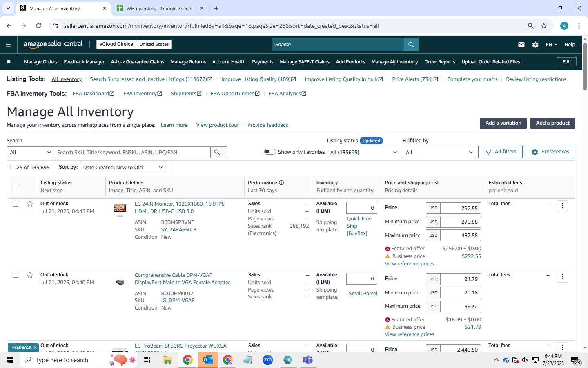The image size is (588, 368).
Task: Open a new browser tab
Action: [216, 8]
